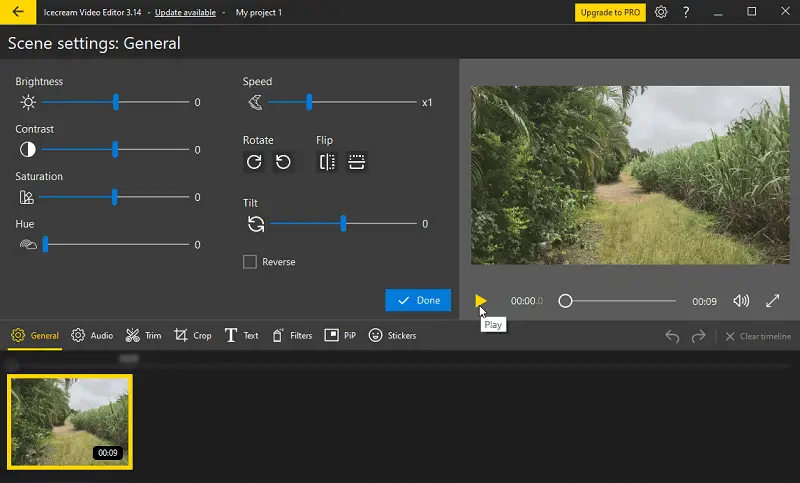Image resolution: width=800 pixels, height=483 pixels.
Task: Open the PiP tab
Action: pyautogui.click(x=340, y=336)
